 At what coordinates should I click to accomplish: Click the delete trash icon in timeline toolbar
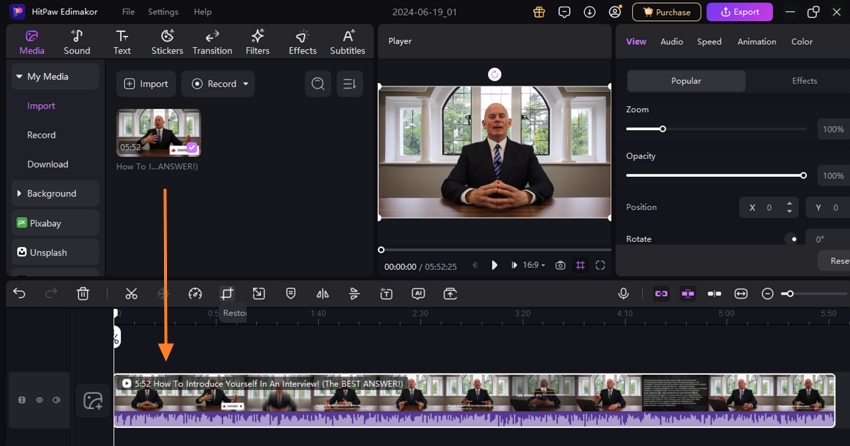[83, 294]
